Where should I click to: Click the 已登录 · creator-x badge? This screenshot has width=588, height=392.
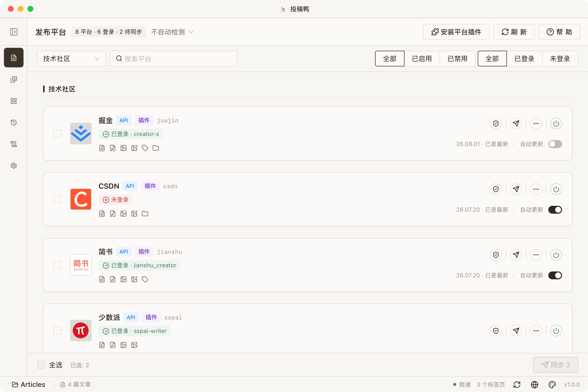pyautogui.click(x=131, y=134)
